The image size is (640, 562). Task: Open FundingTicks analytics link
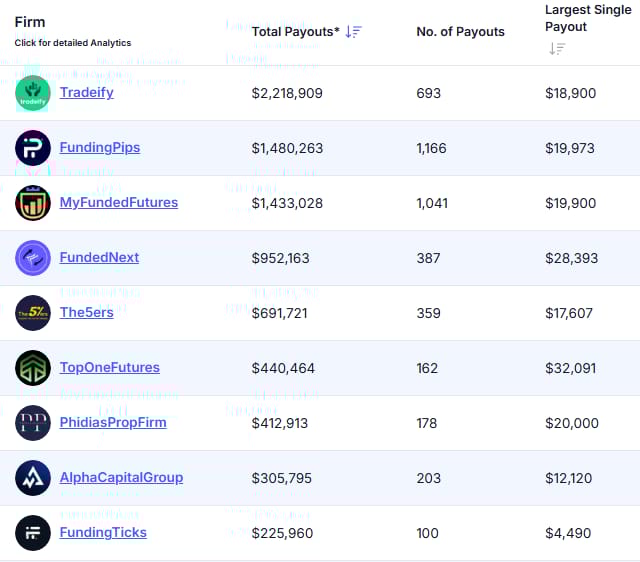(x=103, y=532)
